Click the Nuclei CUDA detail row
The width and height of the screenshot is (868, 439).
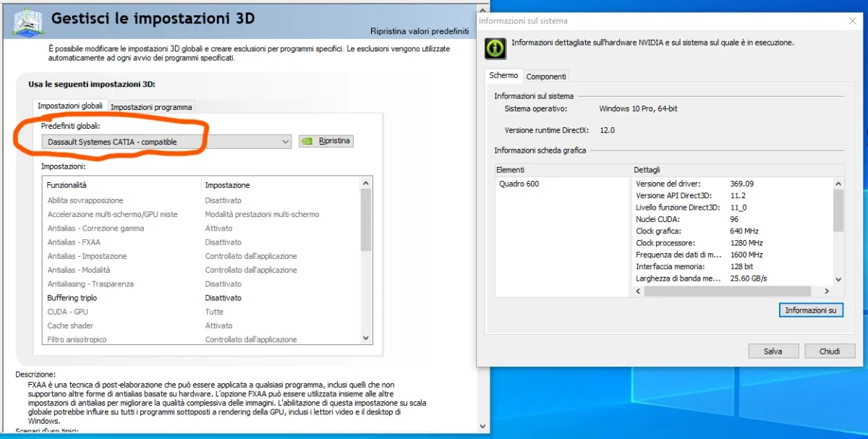732,219
